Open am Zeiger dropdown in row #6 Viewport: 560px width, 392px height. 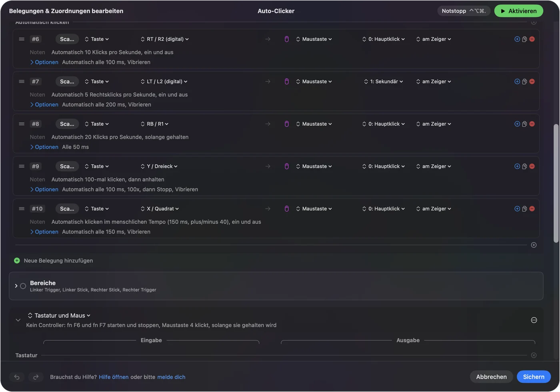(x=434, y=39)
